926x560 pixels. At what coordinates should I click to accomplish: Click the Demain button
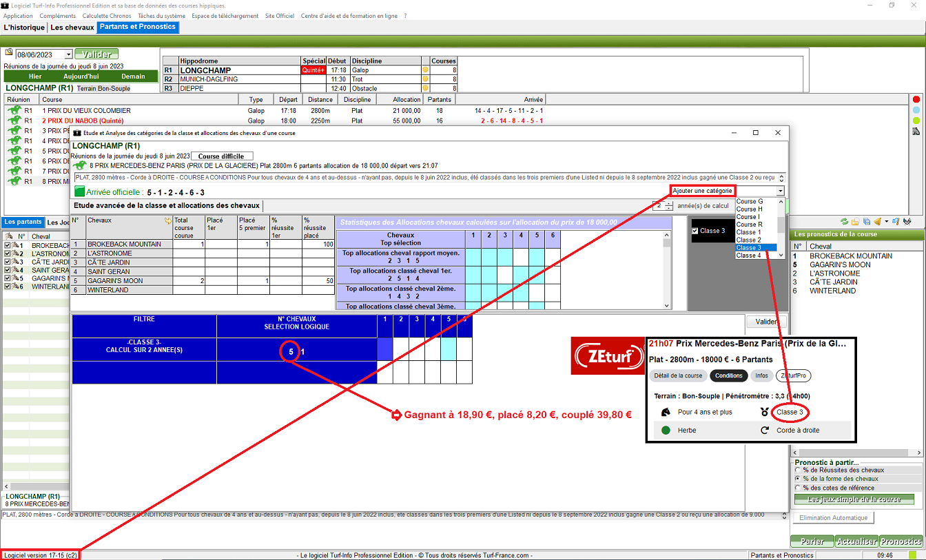click(x=133, y=76)
